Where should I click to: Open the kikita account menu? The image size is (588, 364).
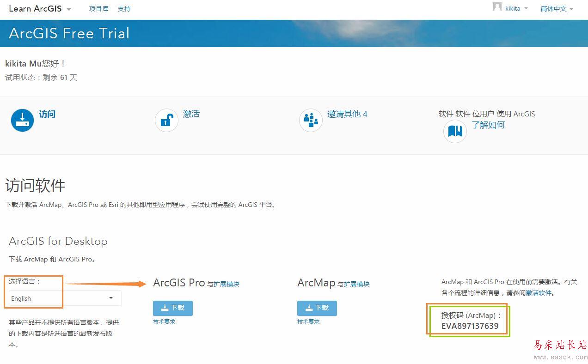coord(516,9)
